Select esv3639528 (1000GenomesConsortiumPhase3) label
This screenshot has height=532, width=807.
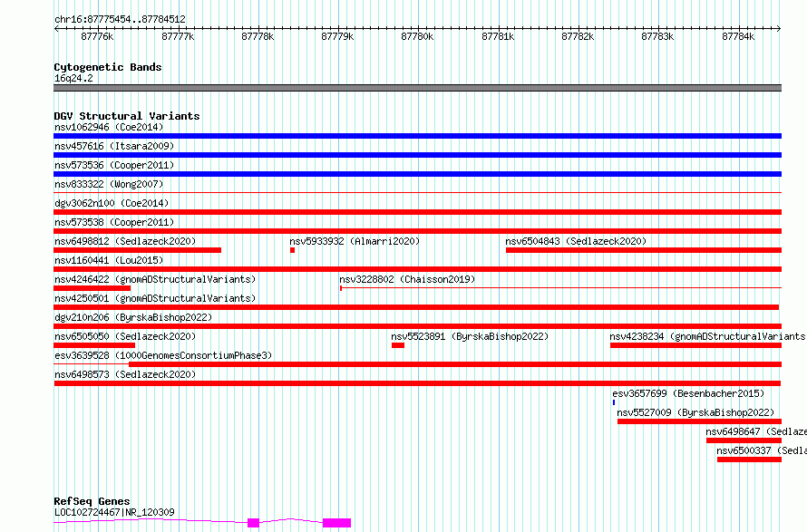[x=163, y=355]
